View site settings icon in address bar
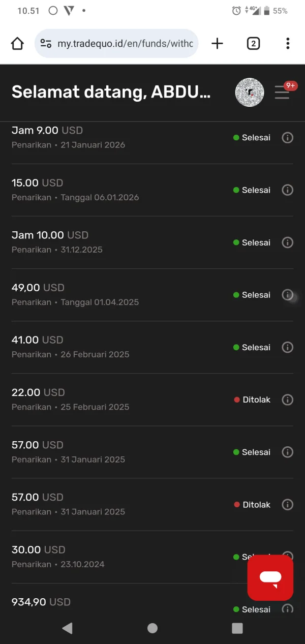305x644 pixels. [46, 44]
